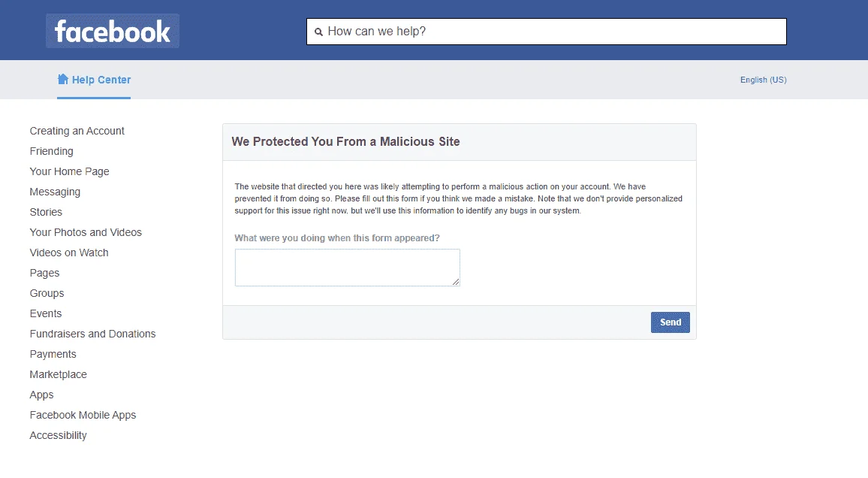Click the Help Center home icon
868x478 pixels.
[63, 79]
